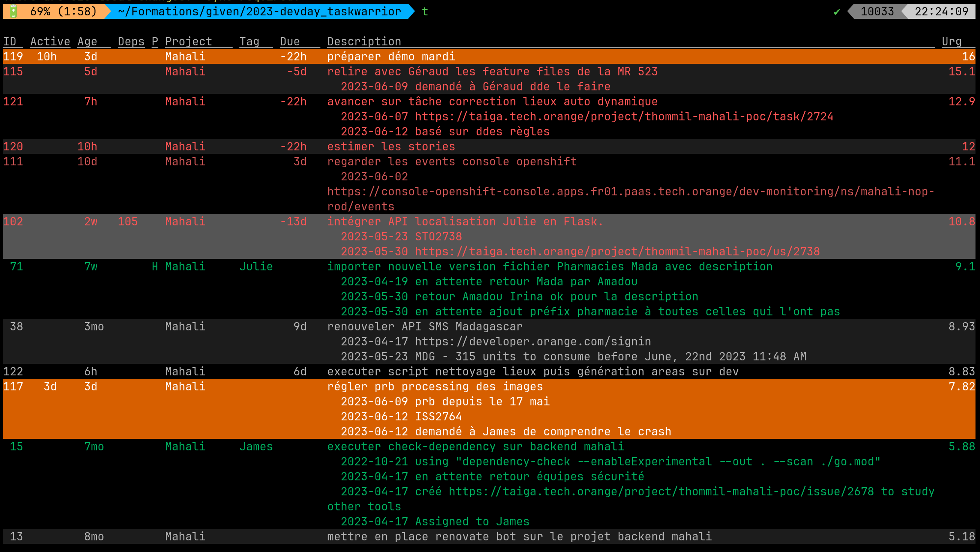Screen dimensions: 980x552
Task: Click the battery icon in prompt
Action: (x=13, y=11)
